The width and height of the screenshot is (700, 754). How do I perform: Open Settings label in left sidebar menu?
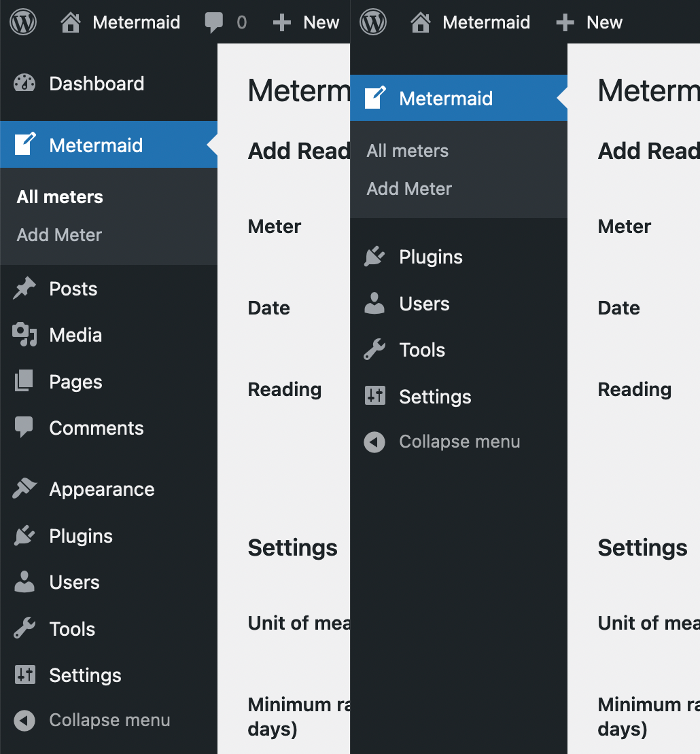coord(85,676)
